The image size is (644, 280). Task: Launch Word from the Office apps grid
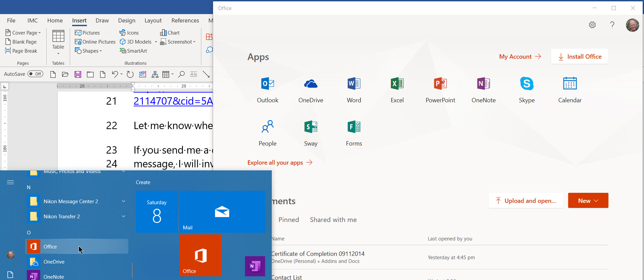(x=354, y=90)
